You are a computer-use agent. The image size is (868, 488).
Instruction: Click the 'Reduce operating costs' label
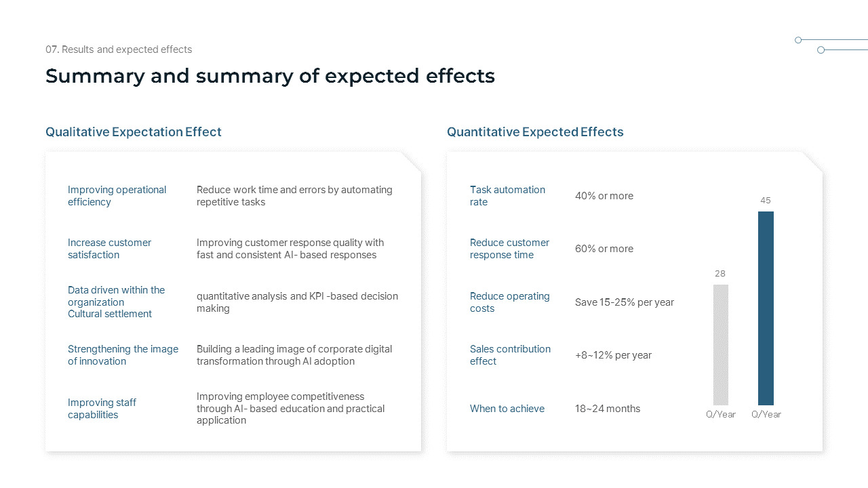pyautogui.click(x=509, y=302)
